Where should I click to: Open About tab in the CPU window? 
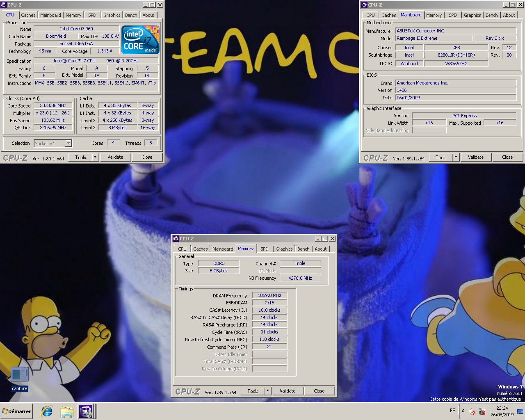148,15
